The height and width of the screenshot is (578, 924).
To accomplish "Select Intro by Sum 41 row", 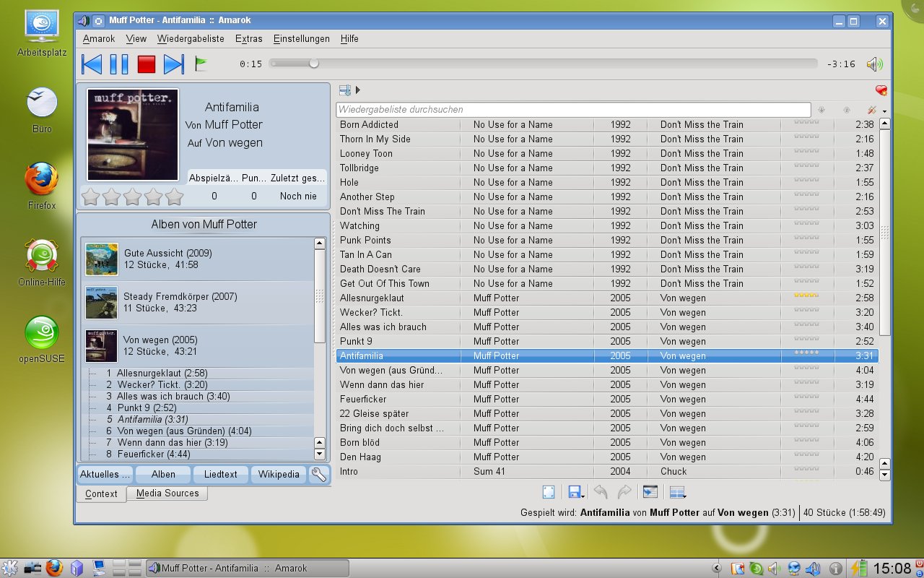I will point(607,471).
